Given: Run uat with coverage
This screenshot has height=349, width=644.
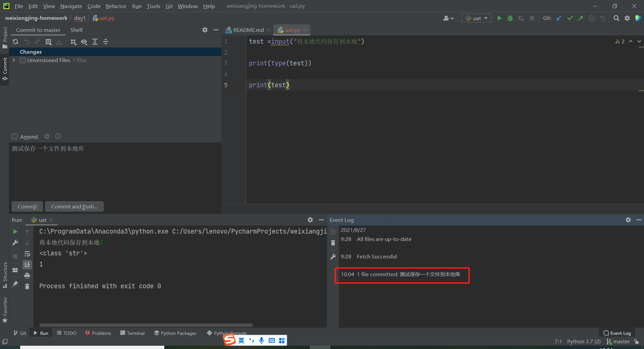Looking at the screenshot, I should (x=521, y=18).
